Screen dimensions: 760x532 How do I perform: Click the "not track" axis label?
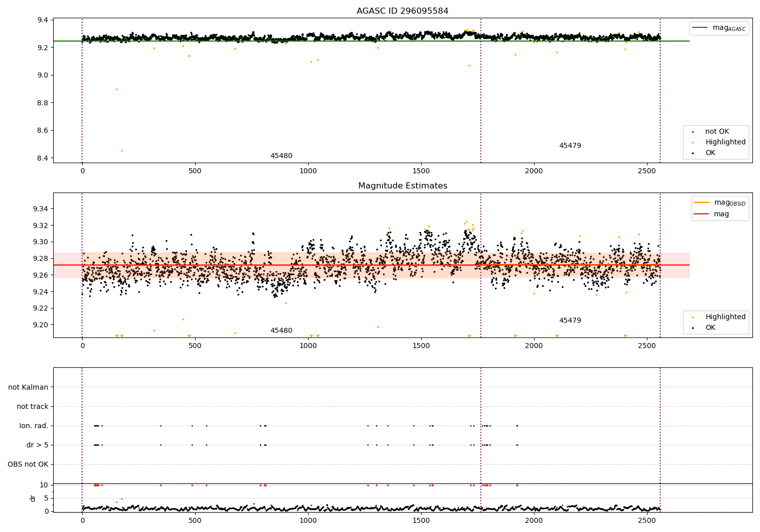[32, 407]
